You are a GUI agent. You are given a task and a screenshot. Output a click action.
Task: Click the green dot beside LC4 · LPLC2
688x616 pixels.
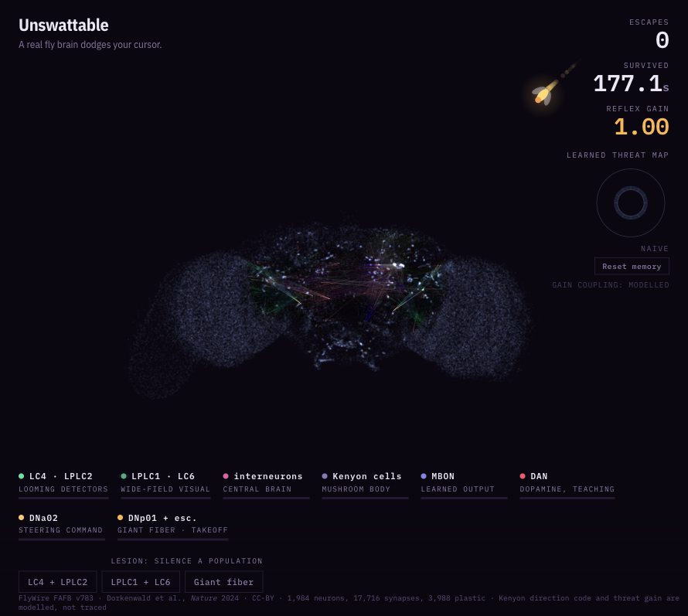coord(21,476)
